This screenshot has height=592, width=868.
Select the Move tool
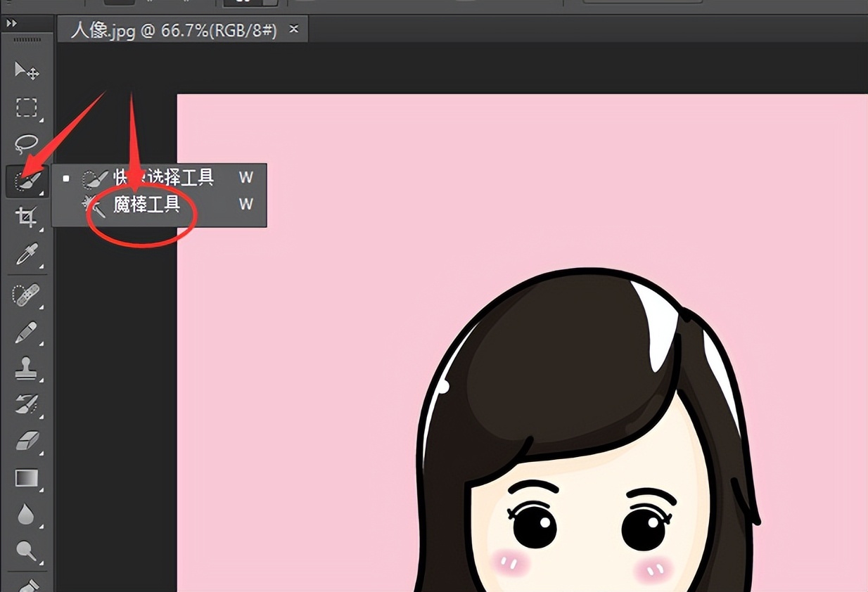27,70
